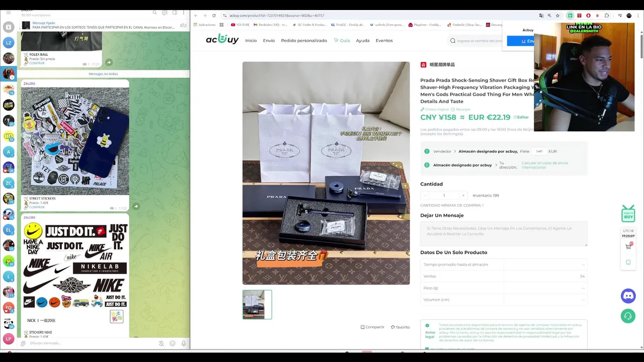Open the Telegram three-dot options menu

point(184,13)
